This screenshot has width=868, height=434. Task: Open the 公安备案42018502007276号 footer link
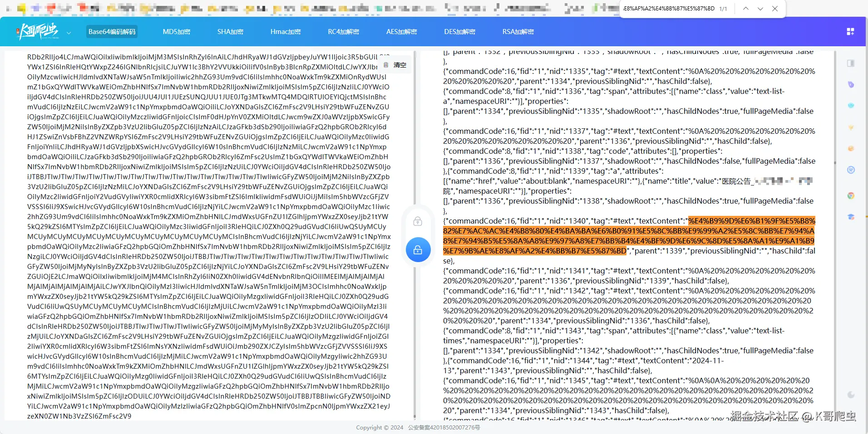point(444,427)
